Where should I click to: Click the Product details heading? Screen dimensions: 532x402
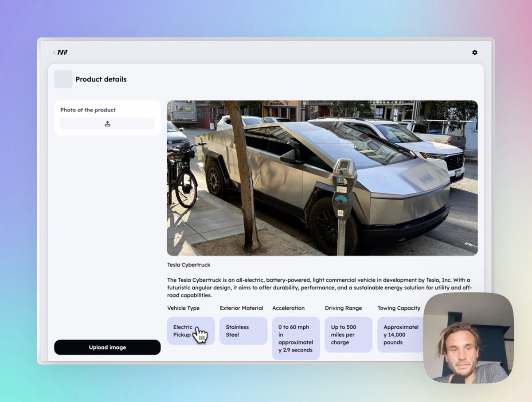[x=101, y=79]
